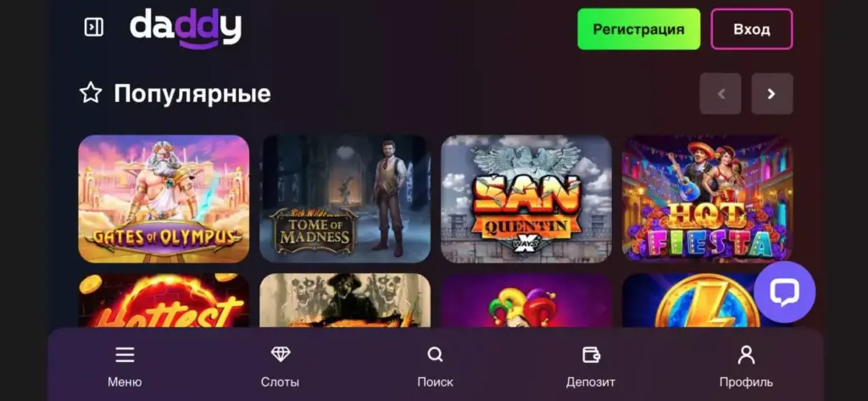
Task: Open the wallet Депозит icon
Action: [x=591, y=354]
